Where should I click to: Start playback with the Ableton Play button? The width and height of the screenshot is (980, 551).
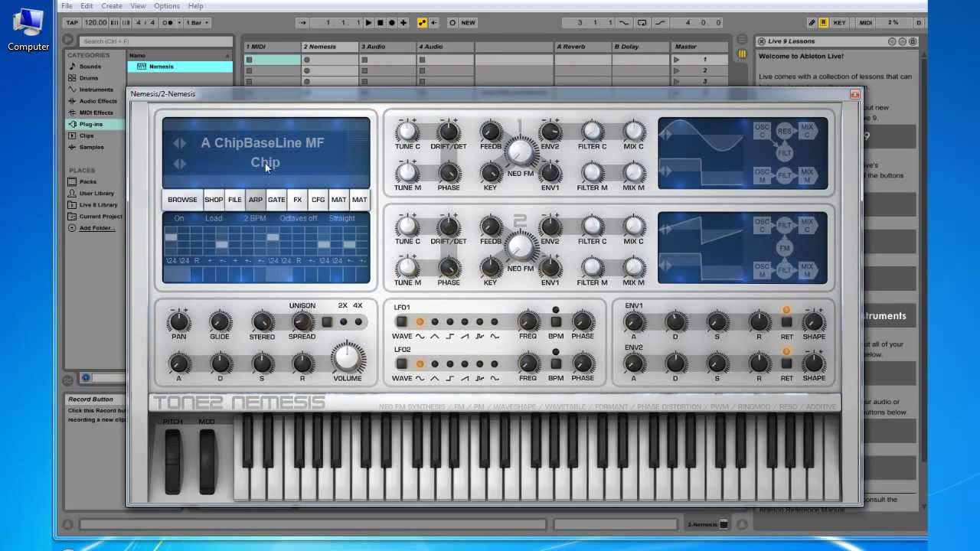coord(369,22)
